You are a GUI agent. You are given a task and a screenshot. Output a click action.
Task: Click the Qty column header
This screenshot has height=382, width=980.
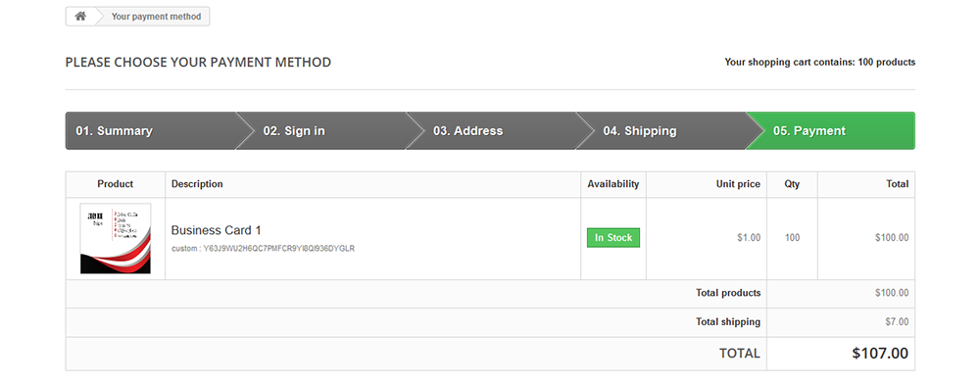pos(792,184)
